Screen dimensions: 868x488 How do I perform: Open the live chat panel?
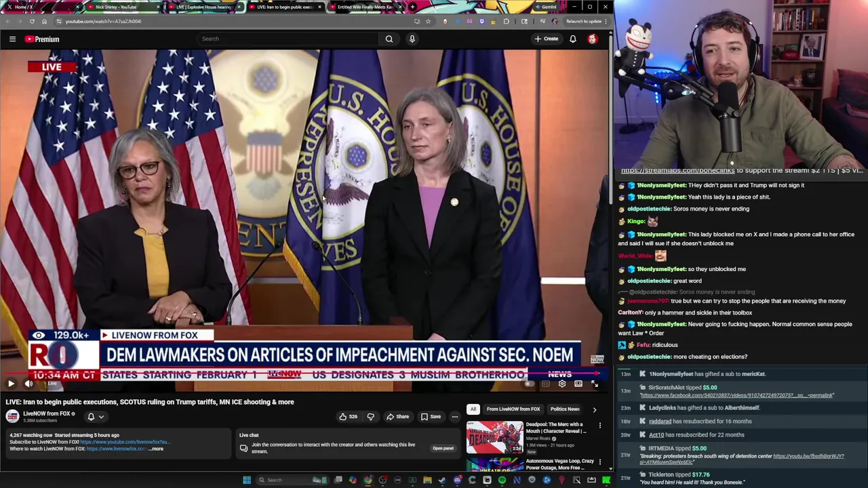coord(443,448)
